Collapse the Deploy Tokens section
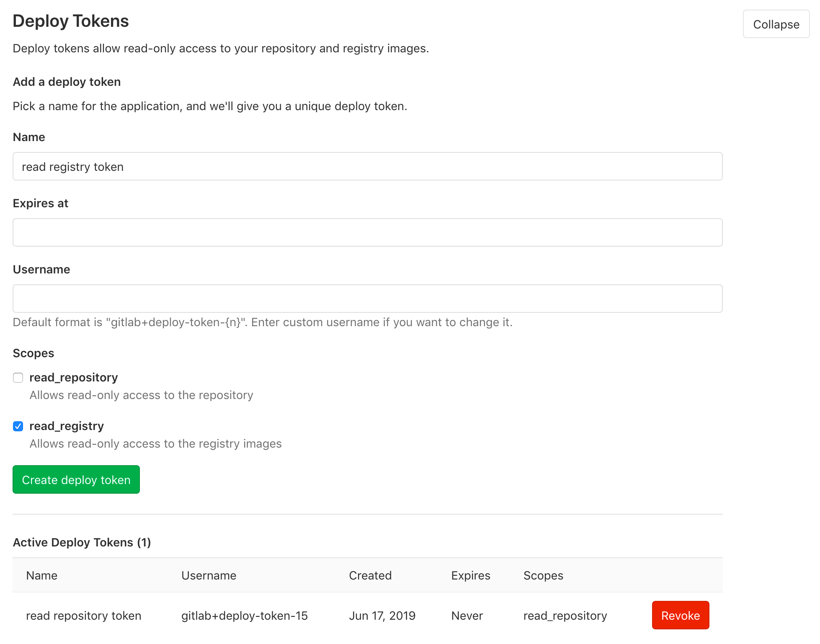 coord(776,24)
